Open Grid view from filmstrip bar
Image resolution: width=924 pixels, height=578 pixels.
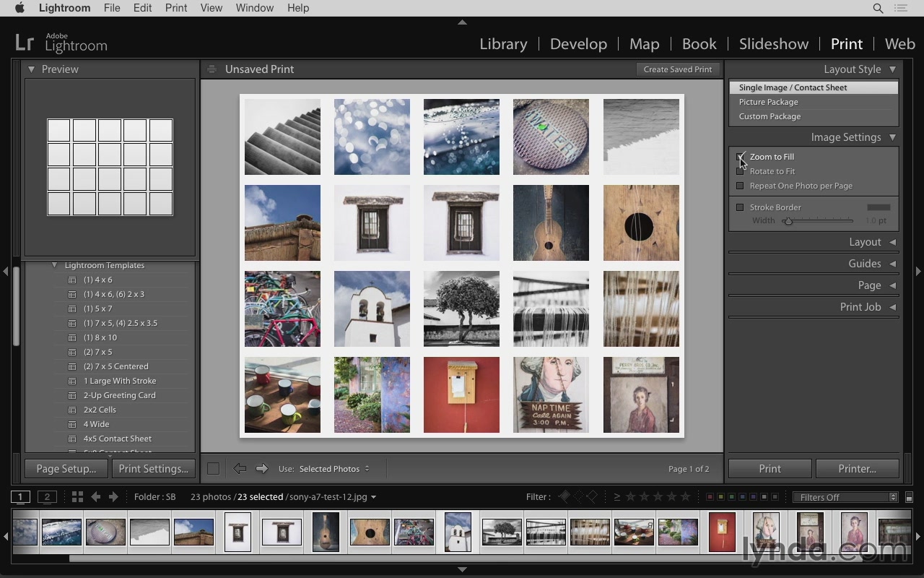click(77, 497)
